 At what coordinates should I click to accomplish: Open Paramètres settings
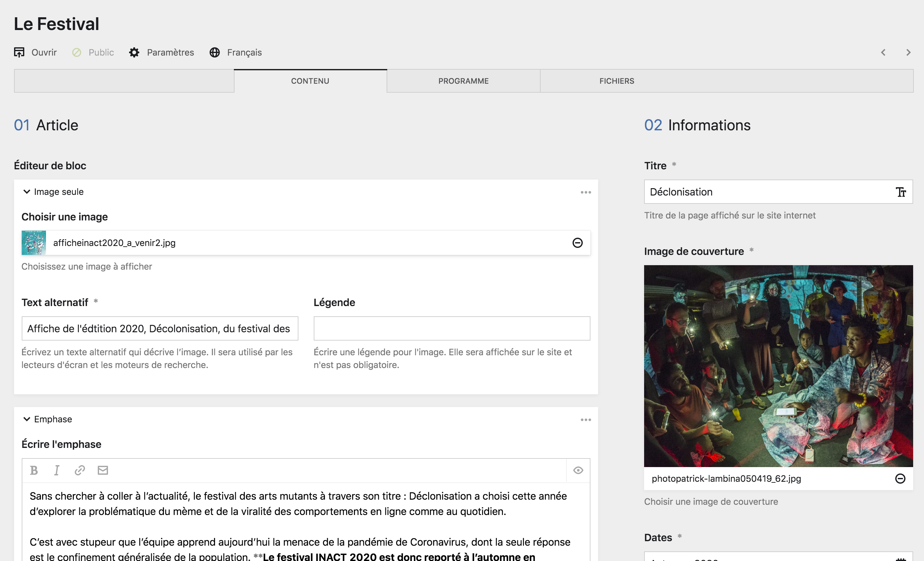(162, 52)
